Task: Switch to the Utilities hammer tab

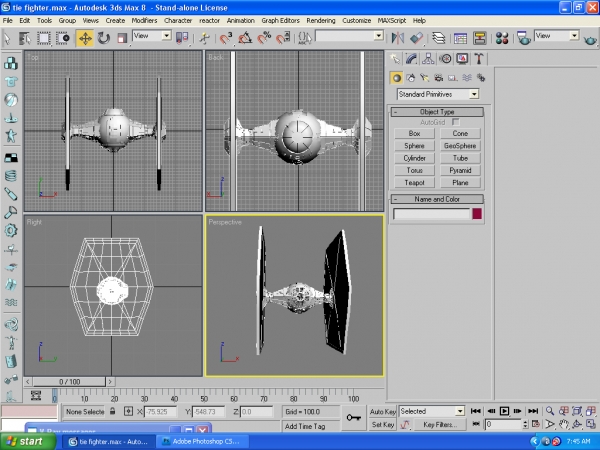Action: coord(479,59)
